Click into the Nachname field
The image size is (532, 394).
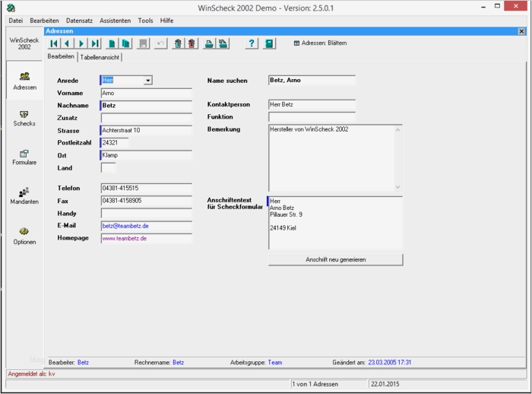click(x=146, y=106)
